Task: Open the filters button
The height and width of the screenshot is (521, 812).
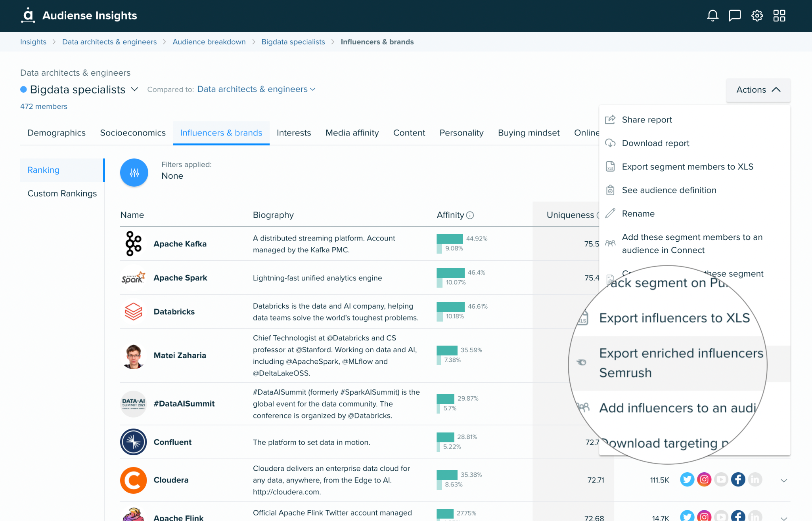Action: pyautogui.click(x=134, y=172)
